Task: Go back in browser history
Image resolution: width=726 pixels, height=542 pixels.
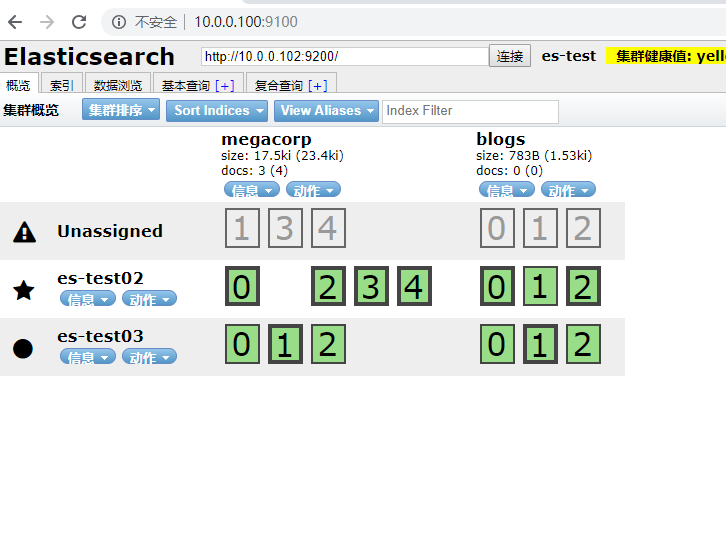Action: pyautogui.click(x=15, y=22)
